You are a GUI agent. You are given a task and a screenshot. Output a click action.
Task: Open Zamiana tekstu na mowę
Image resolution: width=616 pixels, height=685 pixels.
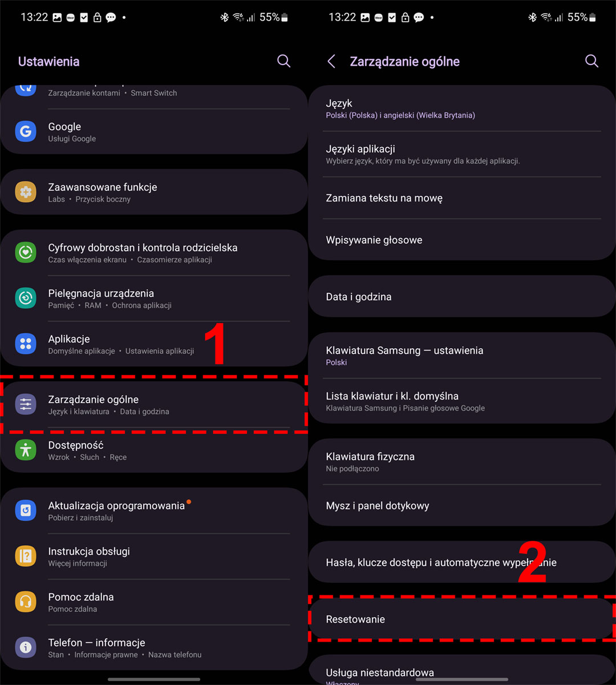[462, 198]
